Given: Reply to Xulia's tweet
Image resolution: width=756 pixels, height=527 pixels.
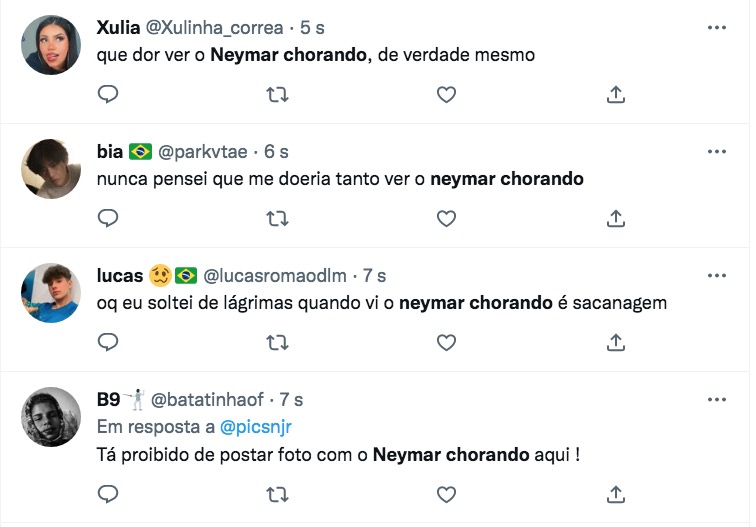Looking at the screenshot, I should coord(108,94).
